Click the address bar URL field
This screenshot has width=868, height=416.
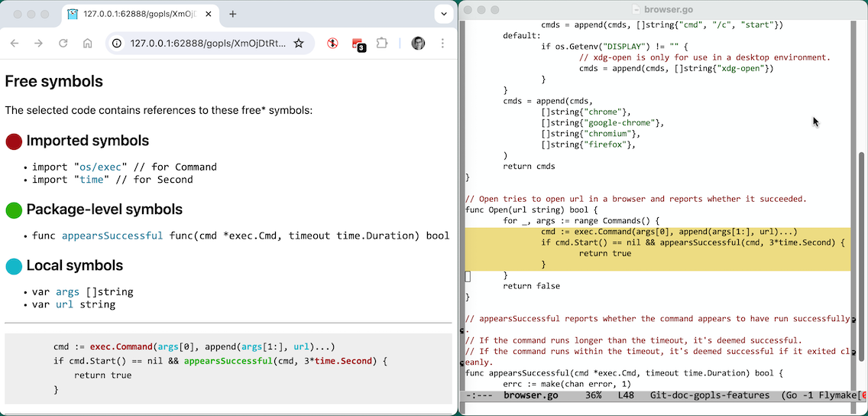pyautogui.click(x=206, y=44)
